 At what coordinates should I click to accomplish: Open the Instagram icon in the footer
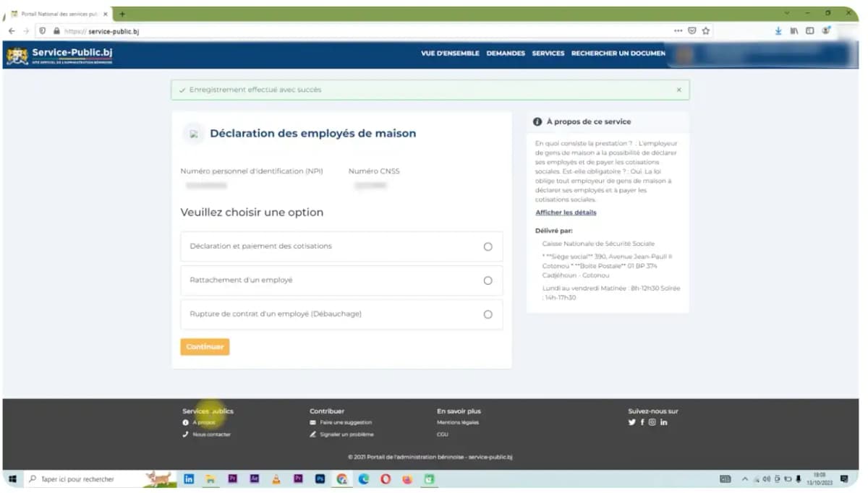pyautogui.click(x=652, y=422)
